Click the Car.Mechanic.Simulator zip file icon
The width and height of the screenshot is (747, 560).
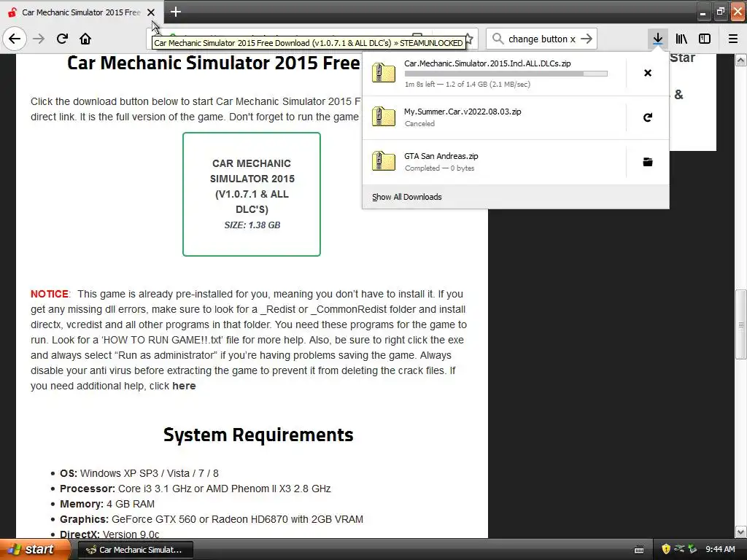tap(384, 73)
